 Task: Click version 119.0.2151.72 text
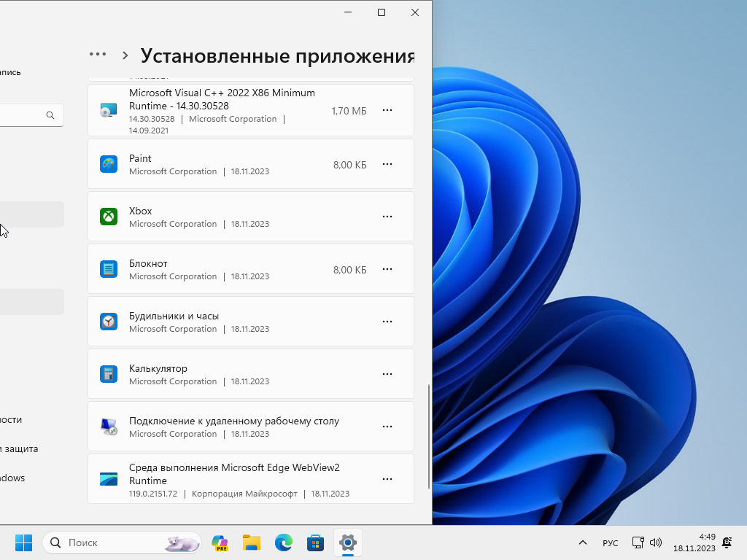pos(153,494)
